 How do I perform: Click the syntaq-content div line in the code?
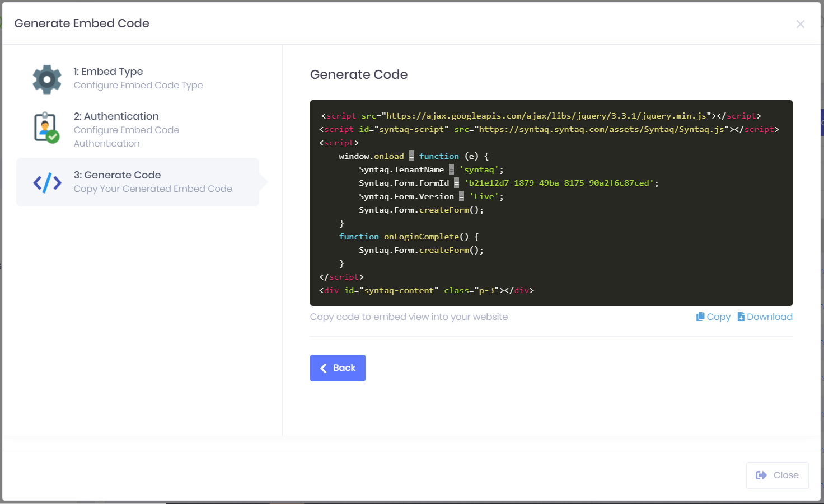coord(426,290)
